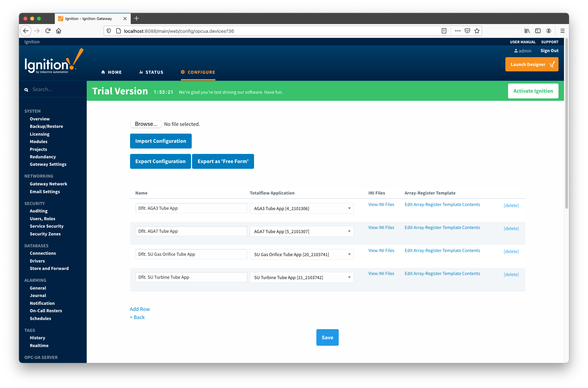Viewport: 588px width, 388px height.
Task: Open Gateway Settings in sidebar
Action: point(48,164)
